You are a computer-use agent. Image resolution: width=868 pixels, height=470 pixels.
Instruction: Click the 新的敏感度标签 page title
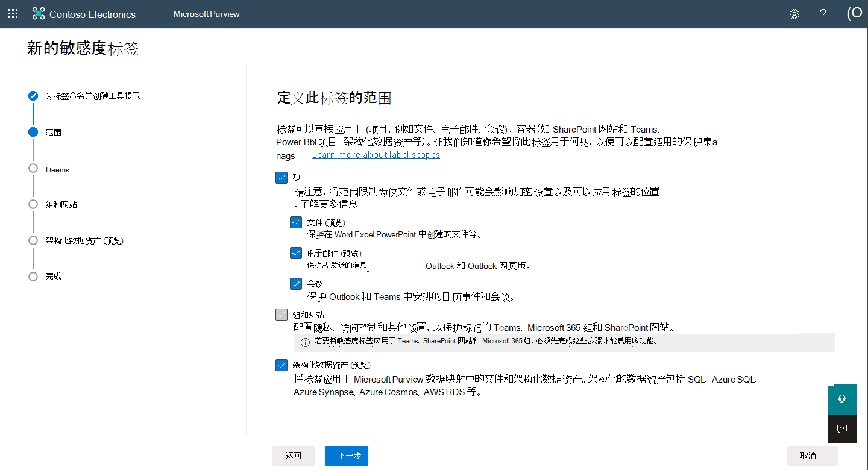pyautogui.click(x=83, y=49)
